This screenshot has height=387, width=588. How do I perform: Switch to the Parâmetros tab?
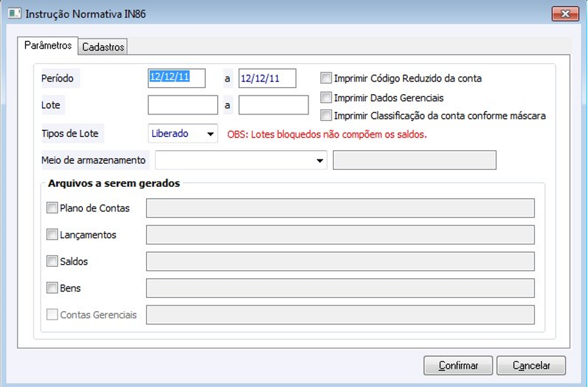pos(48,46)
